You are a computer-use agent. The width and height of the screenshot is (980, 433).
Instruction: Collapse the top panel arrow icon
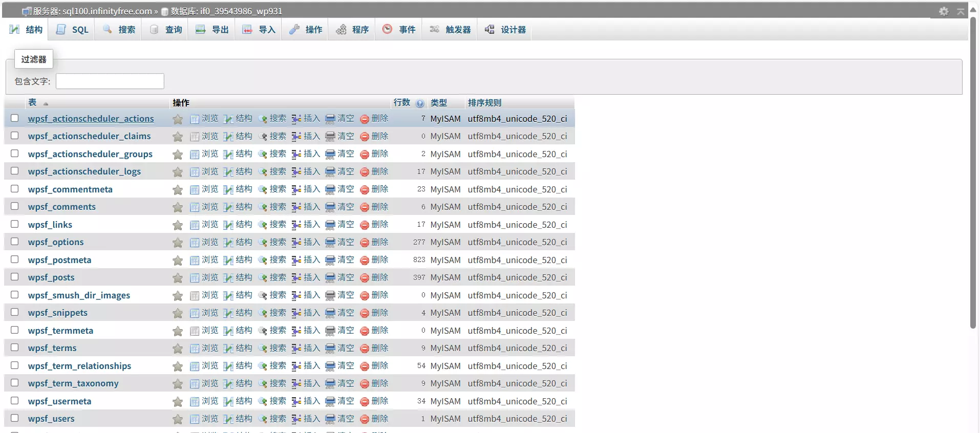[961, 11]
